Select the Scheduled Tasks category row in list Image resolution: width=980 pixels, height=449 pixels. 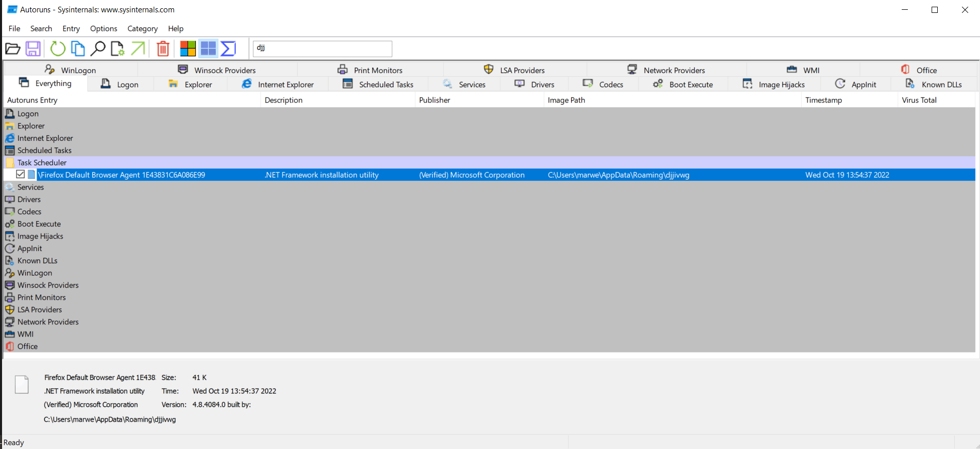tap(490, 151)
